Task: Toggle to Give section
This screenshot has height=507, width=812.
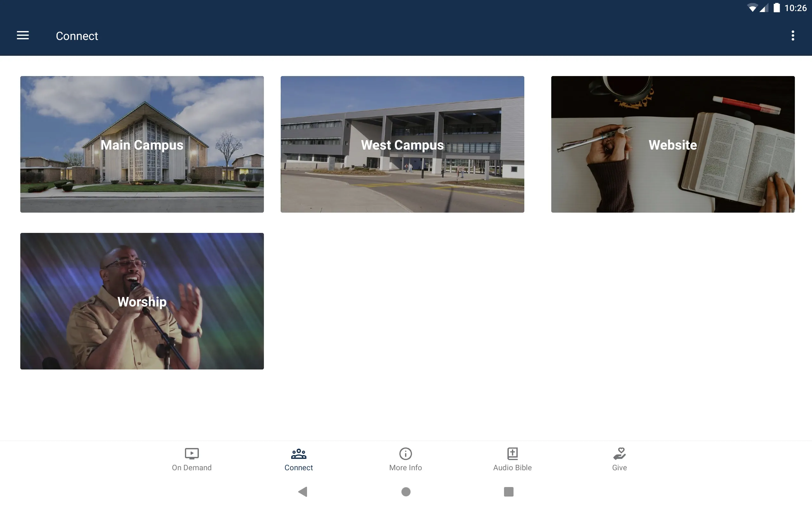Action: point(619,459)
